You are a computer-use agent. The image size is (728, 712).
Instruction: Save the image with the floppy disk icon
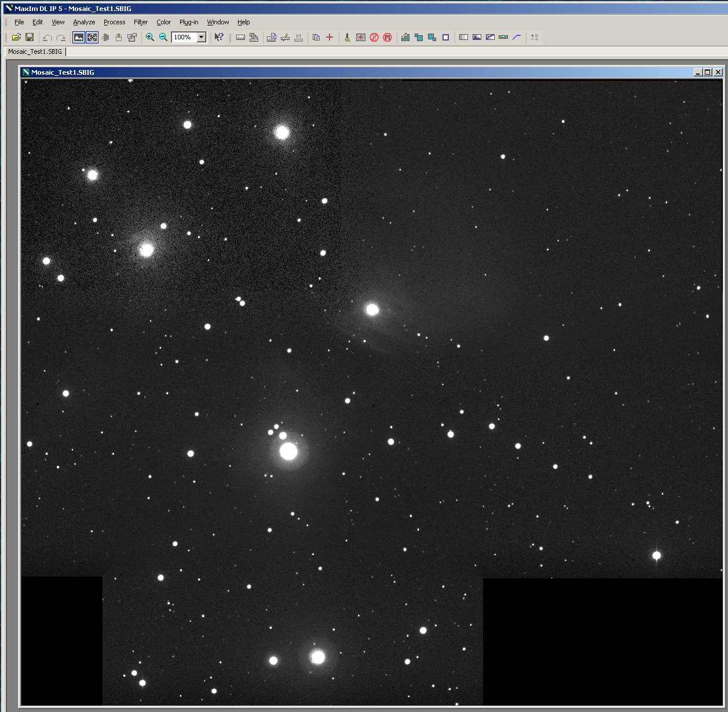click(x=30, y=37)
